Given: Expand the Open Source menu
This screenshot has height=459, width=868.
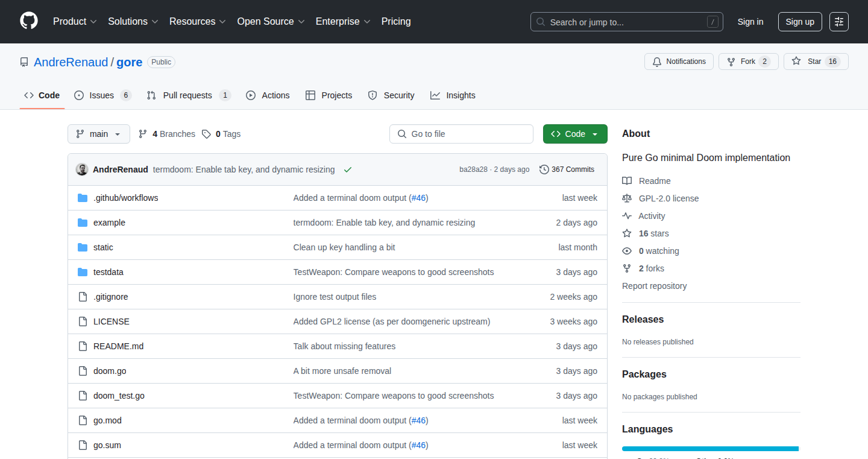Looking at the screenshot, I should tap(271, 22).
